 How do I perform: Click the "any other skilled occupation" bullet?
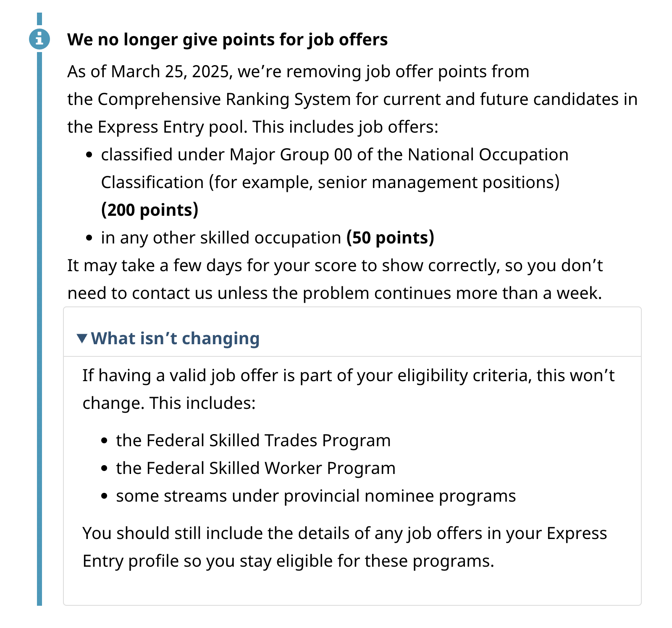[x=221, y=238]
